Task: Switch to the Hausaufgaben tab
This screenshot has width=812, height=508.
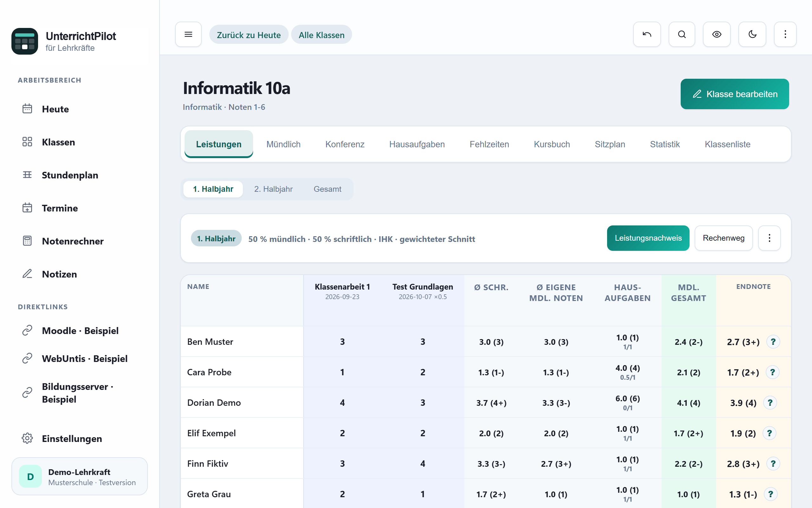Action: (x=417, y=144)
